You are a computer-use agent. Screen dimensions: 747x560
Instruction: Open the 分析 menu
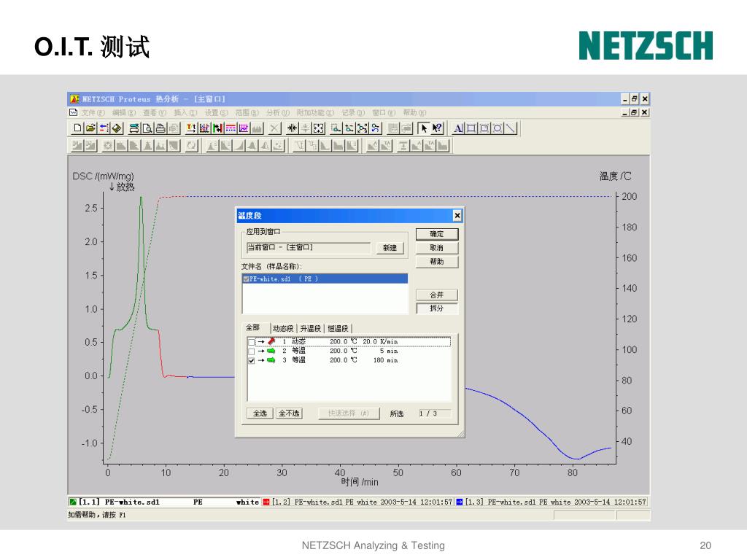278,112
